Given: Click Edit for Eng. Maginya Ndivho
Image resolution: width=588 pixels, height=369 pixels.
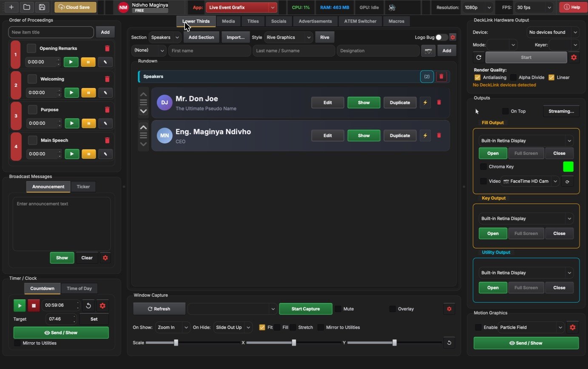Looking at the screenshot, I should click(327, 136).
